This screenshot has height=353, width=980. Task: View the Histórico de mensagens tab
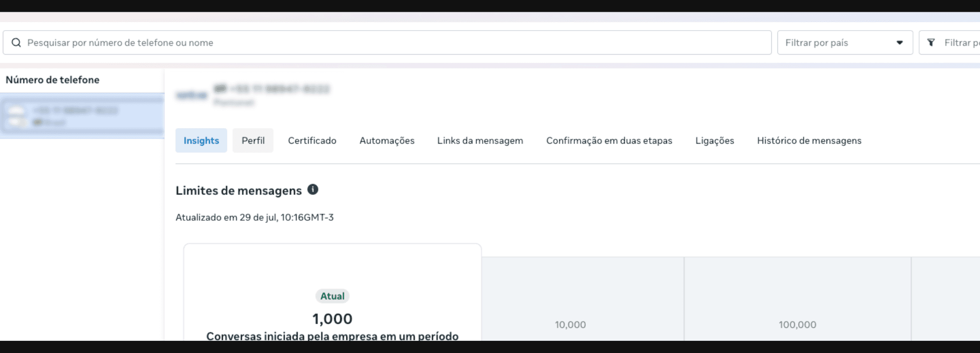tap(809, 140)
